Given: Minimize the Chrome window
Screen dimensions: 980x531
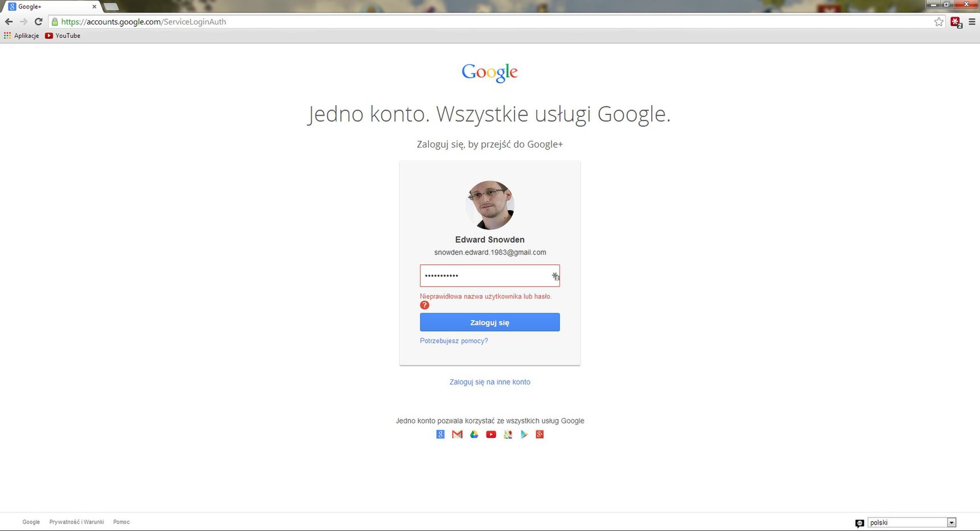Looking at the screenshot, I should [x=933, y=5].
